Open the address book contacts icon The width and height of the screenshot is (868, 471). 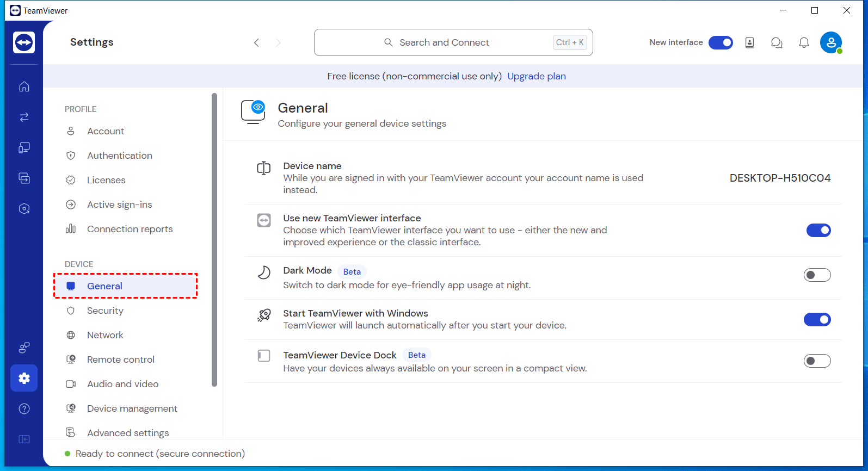click(x=749, y=42)
